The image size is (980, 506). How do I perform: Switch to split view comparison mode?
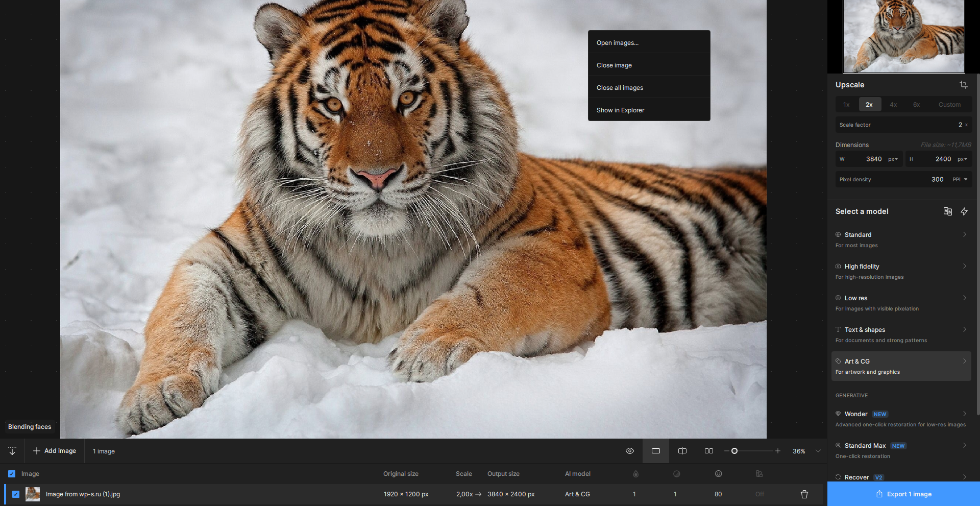tap(682, 451)
